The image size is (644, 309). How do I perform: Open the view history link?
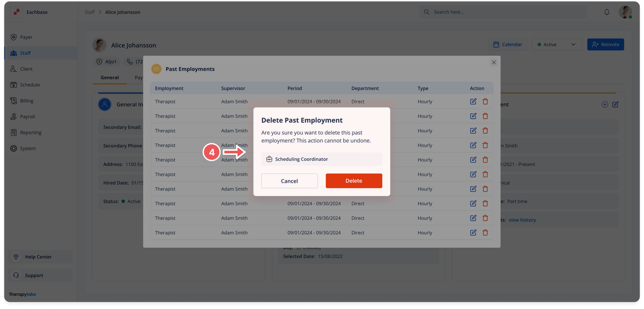click(x=522, y=220)
